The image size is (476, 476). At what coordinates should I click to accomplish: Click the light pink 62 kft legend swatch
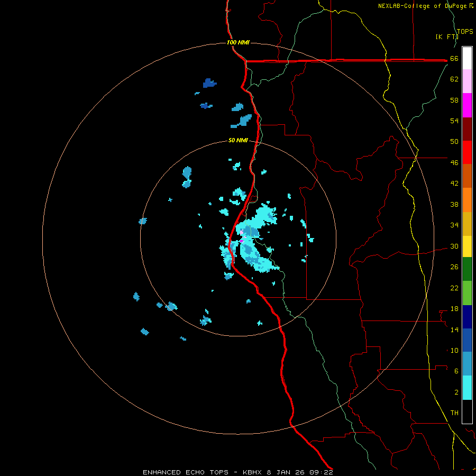[467, 81]
